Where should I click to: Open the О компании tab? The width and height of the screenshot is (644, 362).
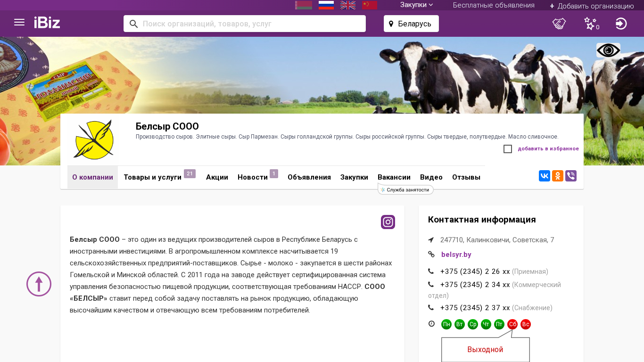pyautogui.click(x=92, y=177)
